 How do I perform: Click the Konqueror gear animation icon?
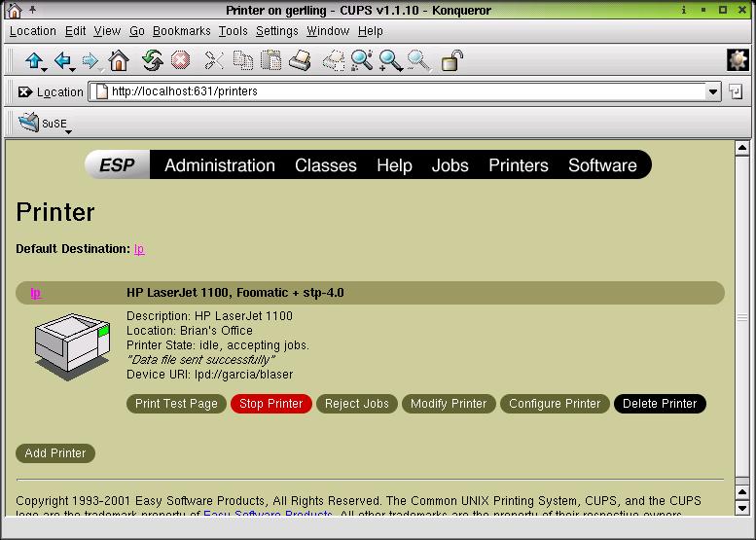click(738, 60)
